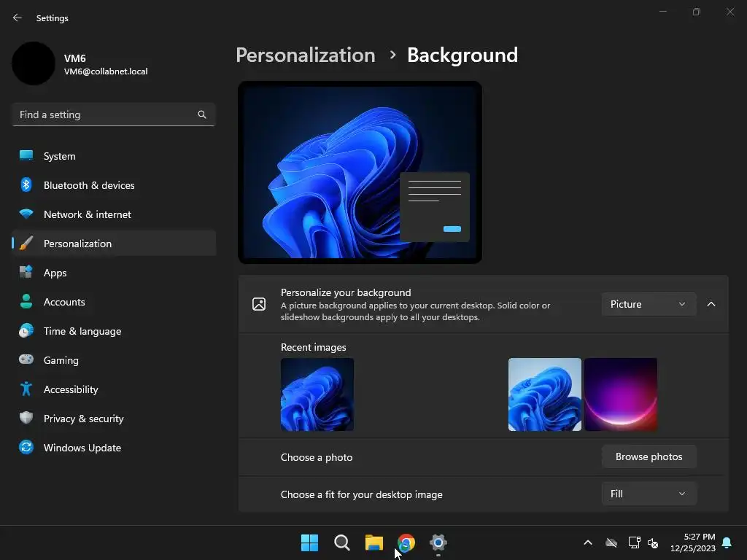The image size is (747, 560).
Task: Open the Picture background type dropdown
Action: [x=649, y=304]
